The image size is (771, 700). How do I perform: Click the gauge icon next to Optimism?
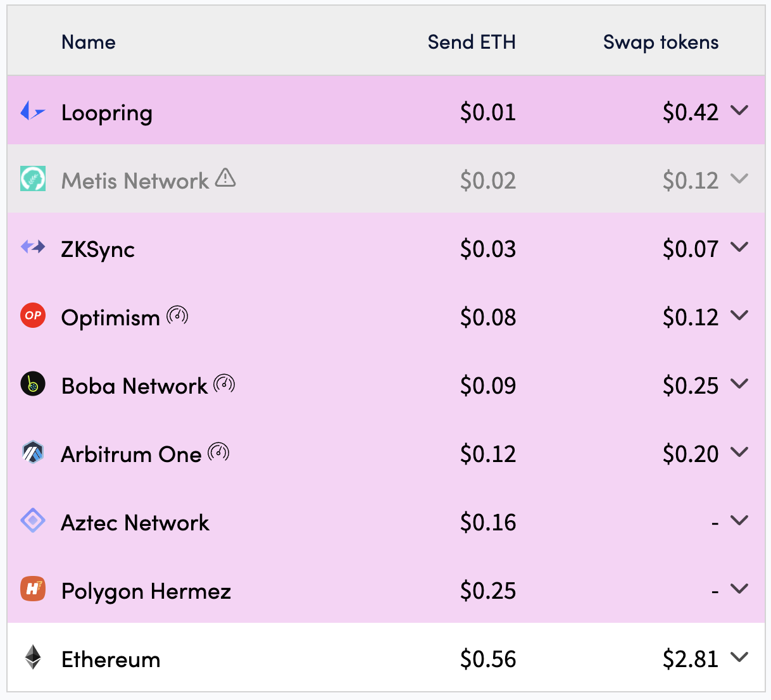pos(179,313)
